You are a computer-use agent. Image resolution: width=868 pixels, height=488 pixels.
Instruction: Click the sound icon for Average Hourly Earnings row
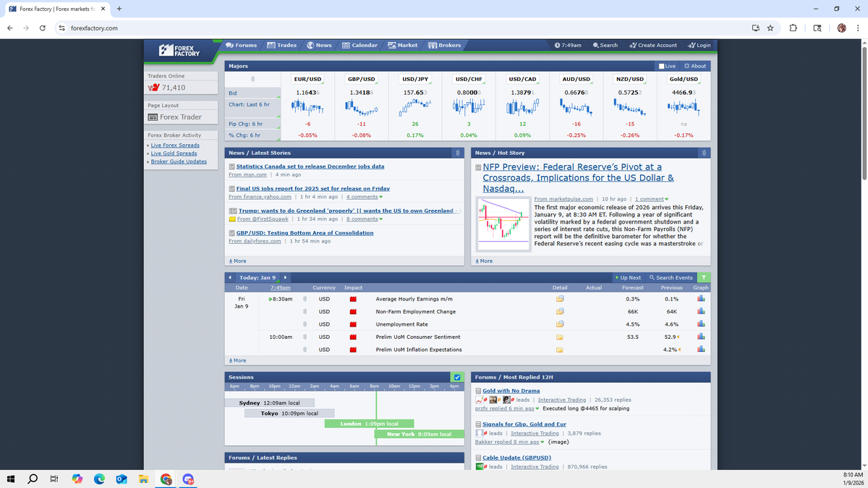(305, 298)
